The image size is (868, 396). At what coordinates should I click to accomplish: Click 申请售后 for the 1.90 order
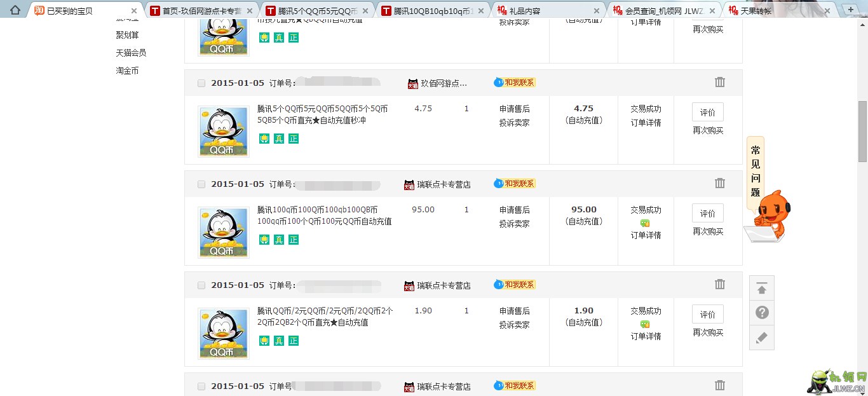(x=514, y=311)
